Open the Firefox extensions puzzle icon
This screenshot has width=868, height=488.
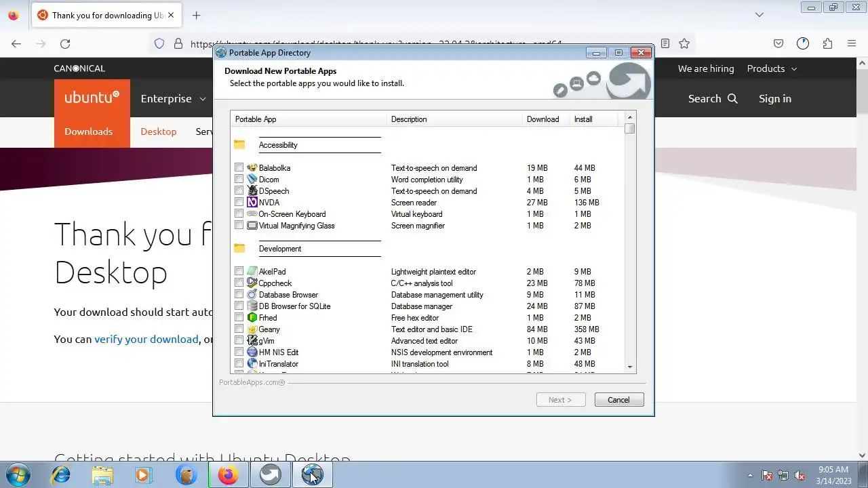click(827, 43)
